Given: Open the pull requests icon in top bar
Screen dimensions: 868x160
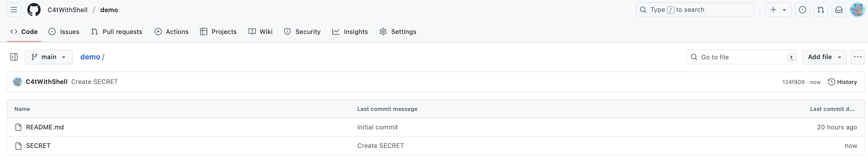Looking at the screenshot, I should [x=820, y=10].
